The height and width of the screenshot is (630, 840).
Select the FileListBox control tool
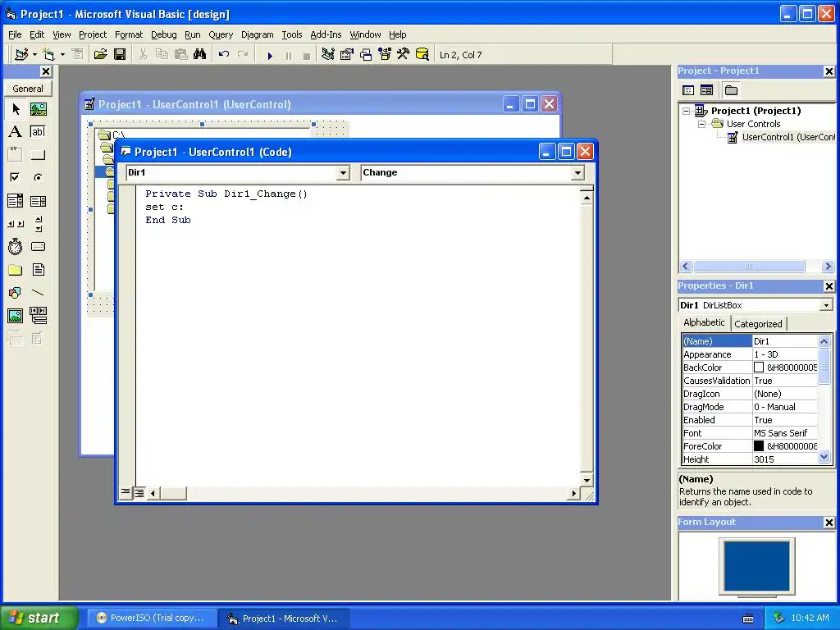tap(38, 269)
